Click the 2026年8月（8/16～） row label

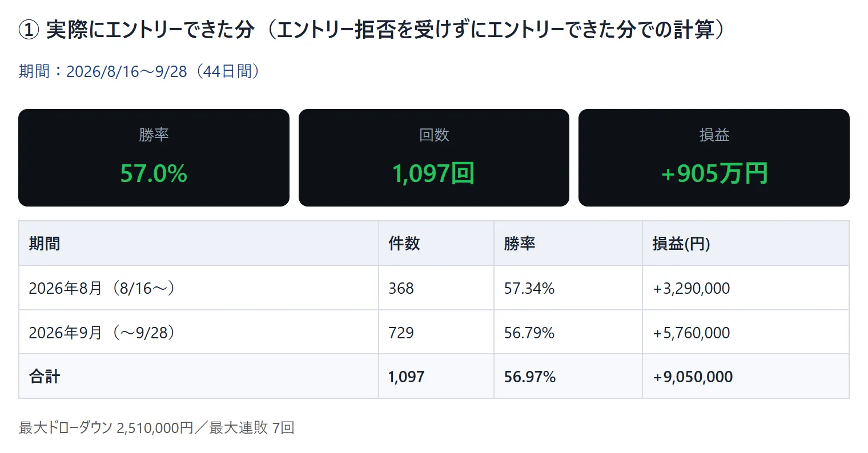pyautogui.click(x=103, y=288)
